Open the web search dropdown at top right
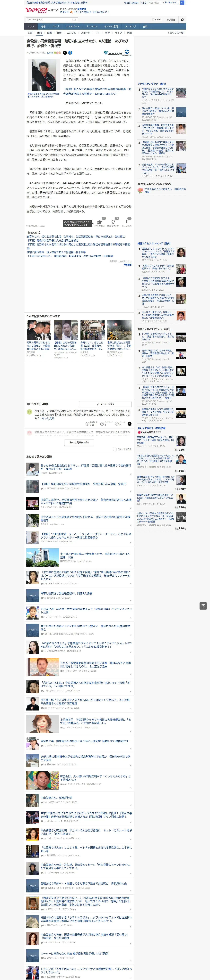 coord(171,3)
